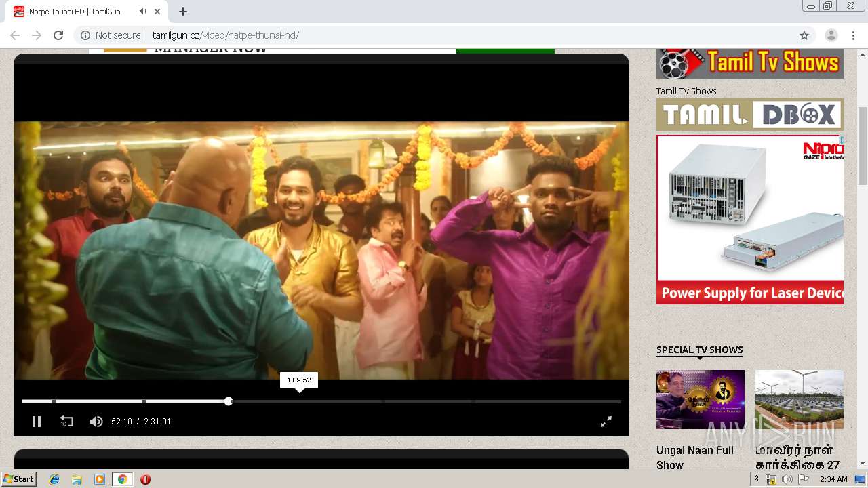Image resolution: width=868 pixels, height=488 pixels.
Task: Bookmark this page with star icon
Action: [804, 35]
